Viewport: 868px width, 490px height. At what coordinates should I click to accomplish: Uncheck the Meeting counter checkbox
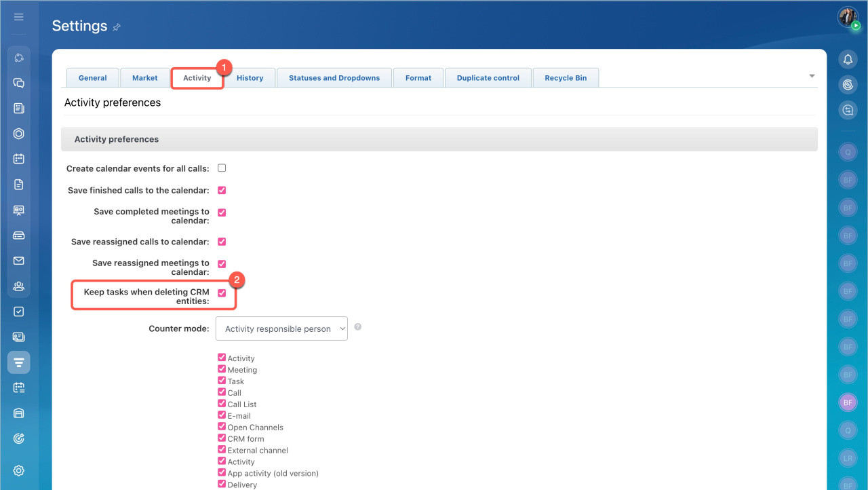222,369
